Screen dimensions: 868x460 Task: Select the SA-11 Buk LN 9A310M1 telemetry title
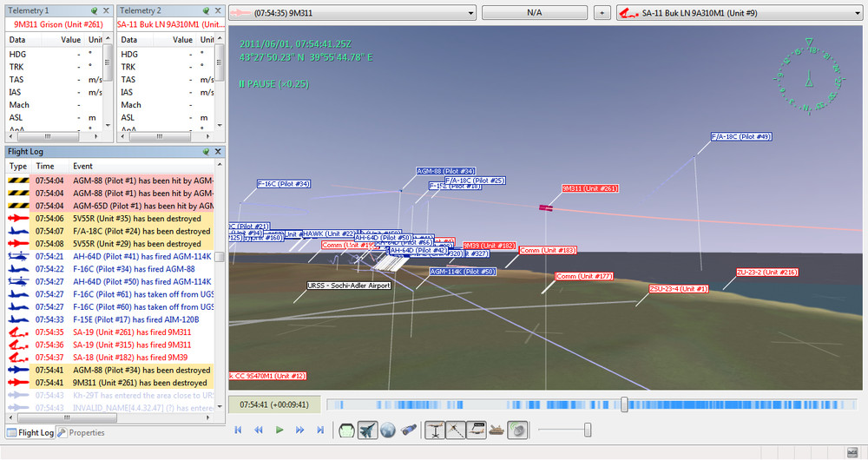[171, 24]
